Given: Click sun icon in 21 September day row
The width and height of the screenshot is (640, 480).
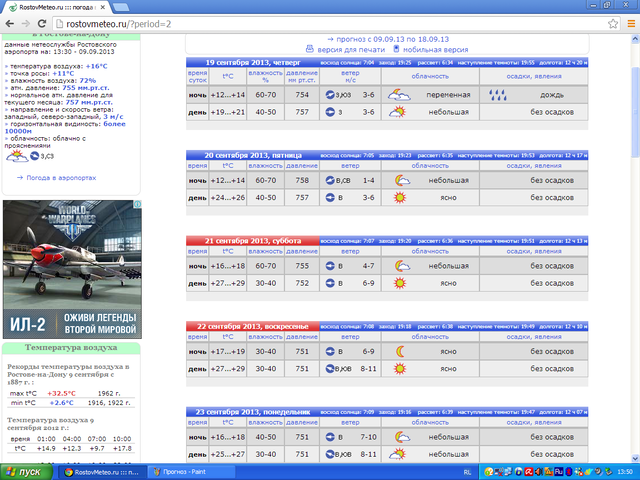Looking at the screenshot, I should click(400, 283).
